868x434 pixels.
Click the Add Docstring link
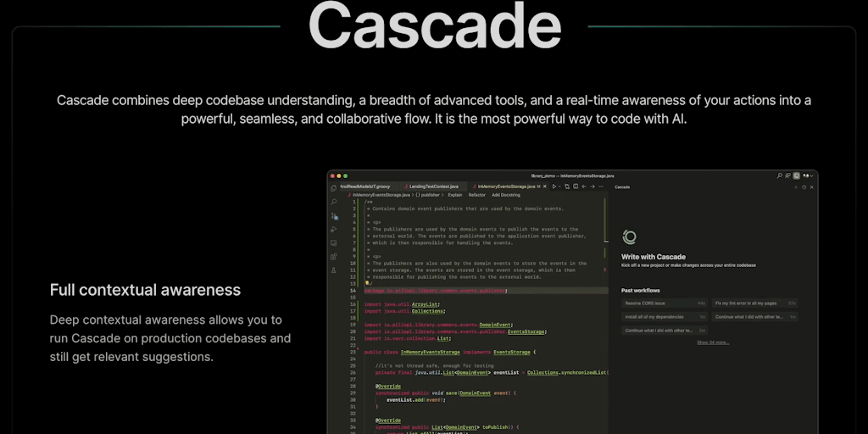point(506,194)
